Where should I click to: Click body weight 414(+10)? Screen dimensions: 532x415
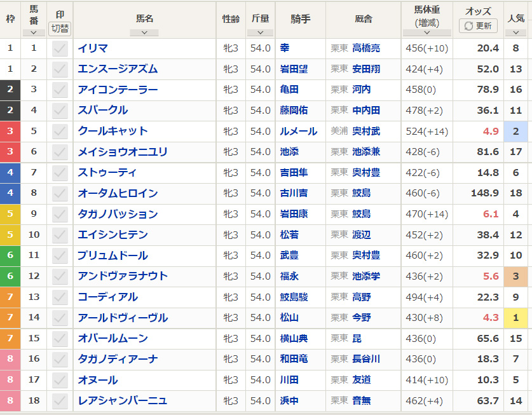coord(427,379)
